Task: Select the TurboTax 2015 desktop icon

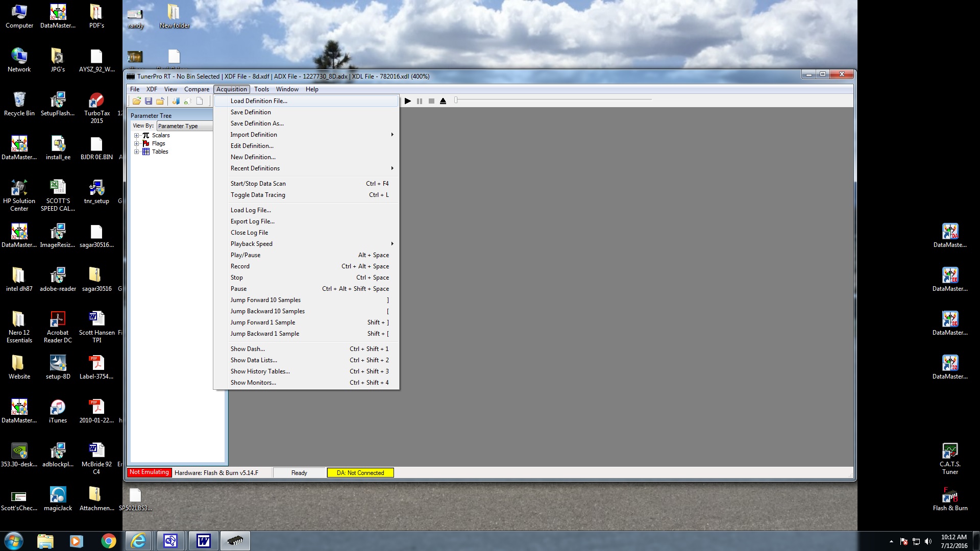Action: (x=97, y=108)
